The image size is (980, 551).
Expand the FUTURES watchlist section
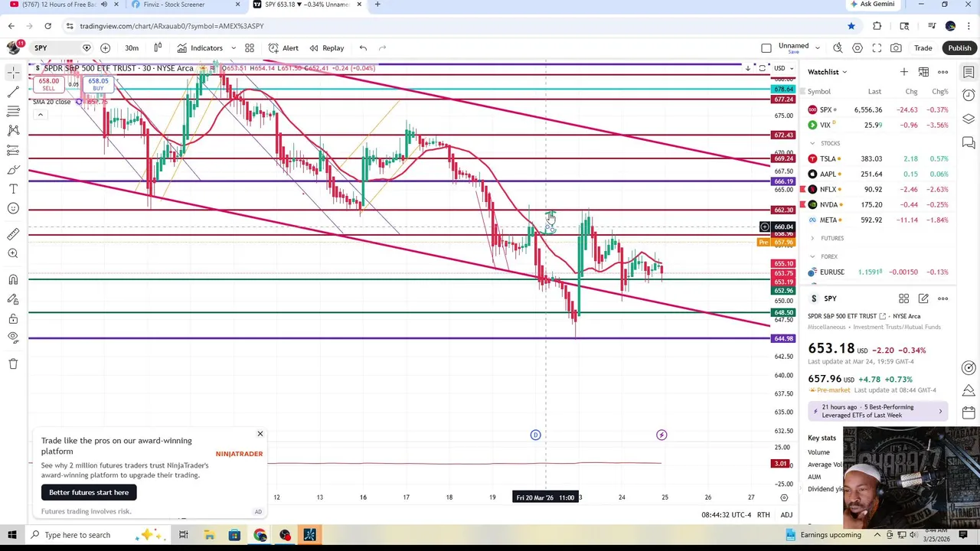[812, 238]
